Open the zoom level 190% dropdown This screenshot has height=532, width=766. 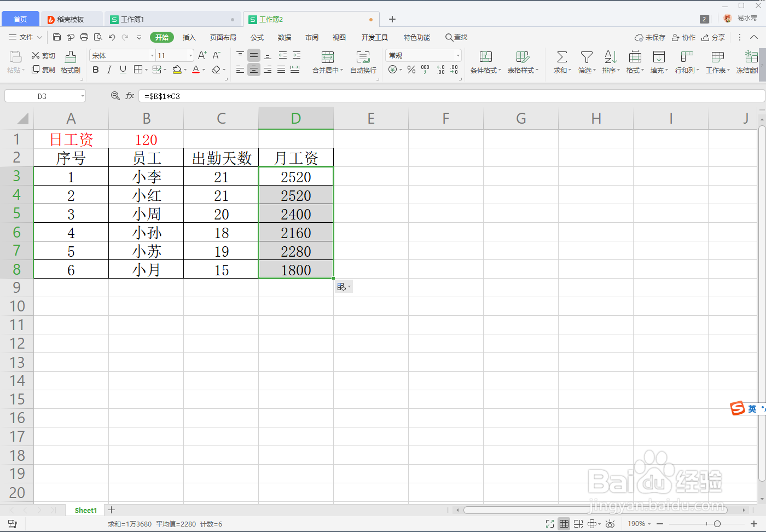tap(639, 524)
